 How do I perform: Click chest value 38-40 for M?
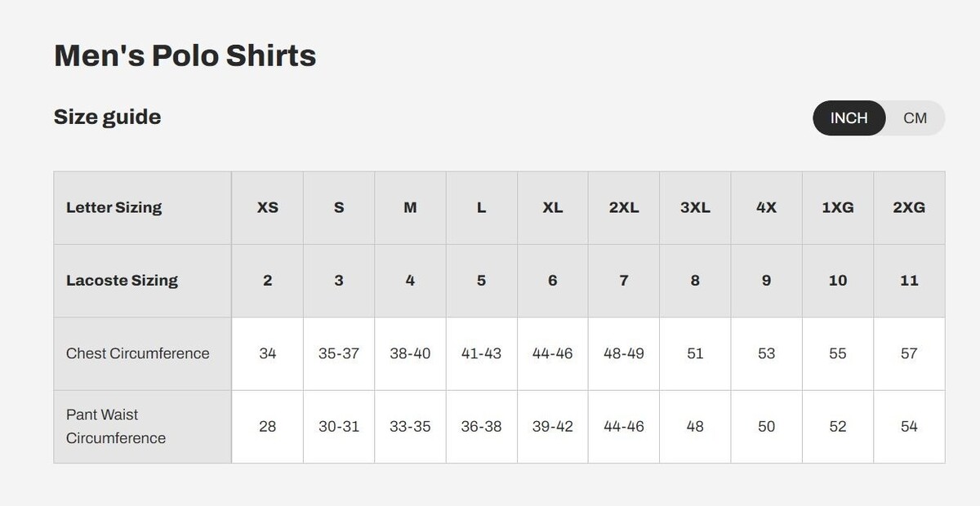[410, 353]
